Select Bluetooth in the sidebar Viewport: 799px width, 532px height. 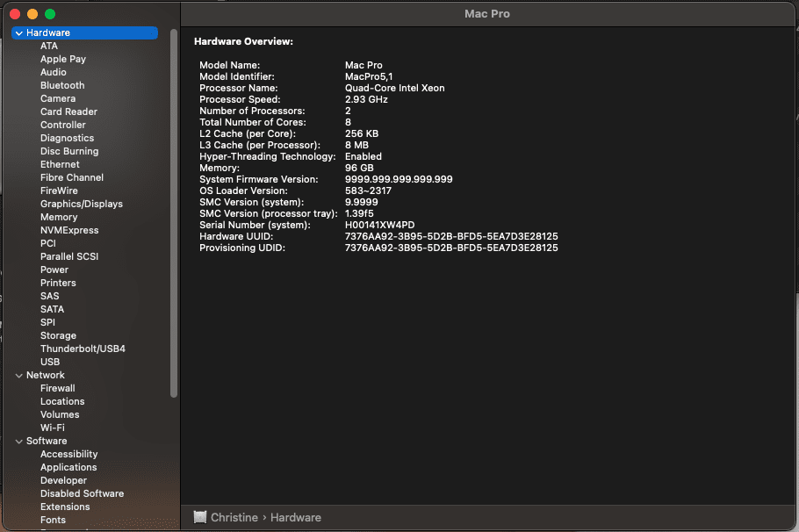click(61, 85)
